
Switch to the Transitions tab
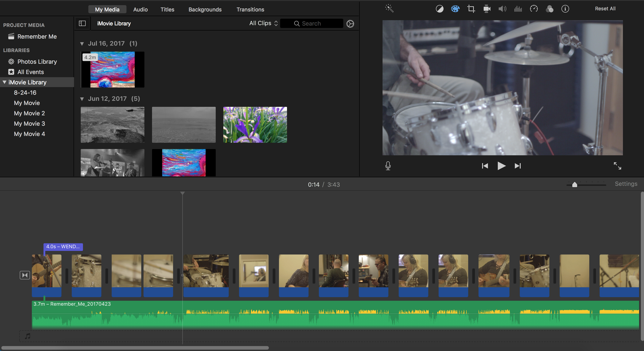250,9
